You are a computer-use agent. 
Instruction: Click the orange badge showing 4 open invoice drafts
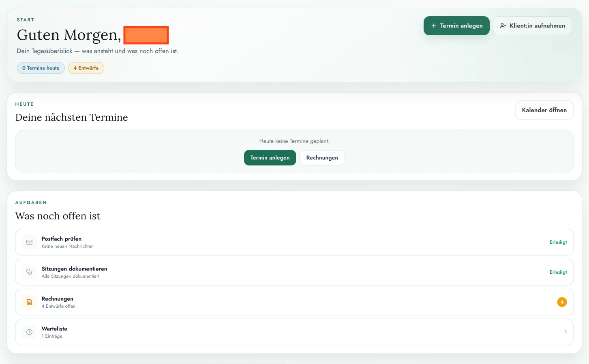click(562, 302)
